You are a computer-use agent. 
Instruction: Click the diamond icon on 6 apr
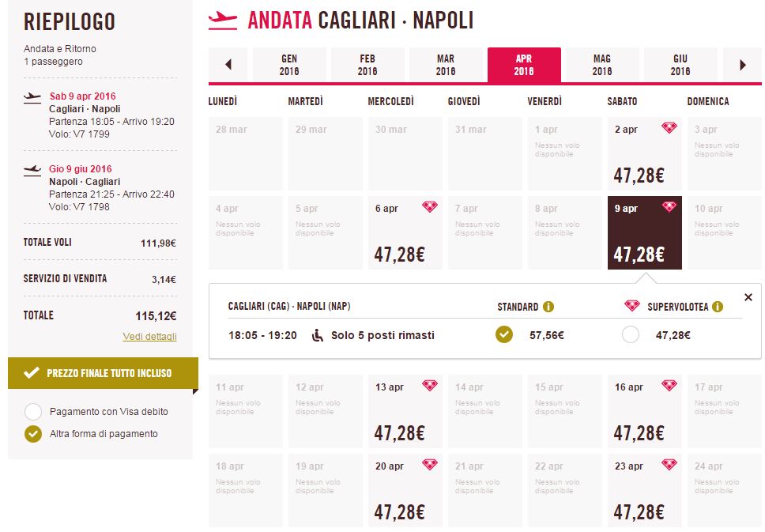click(430, 207)
